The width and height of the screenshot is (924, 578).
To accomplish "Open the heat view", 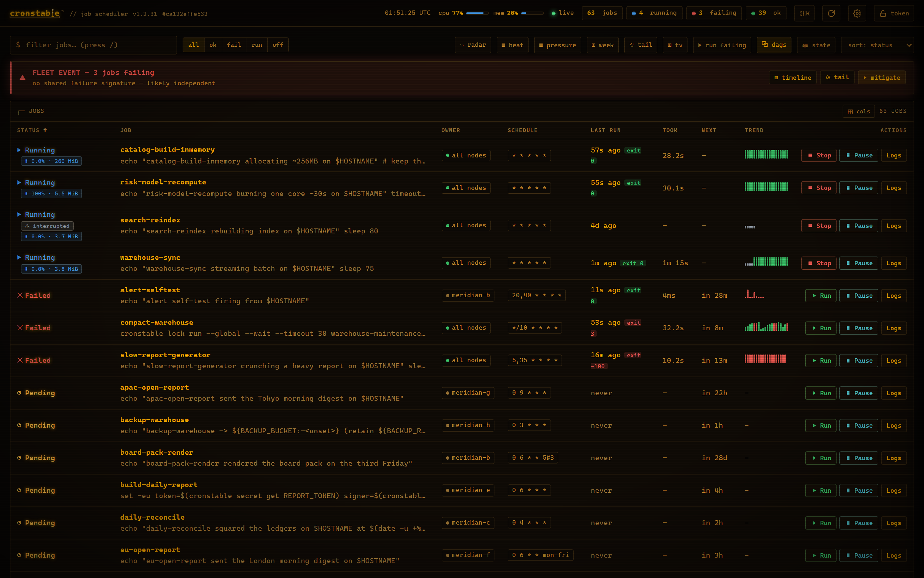I will (x=512, y=45).
